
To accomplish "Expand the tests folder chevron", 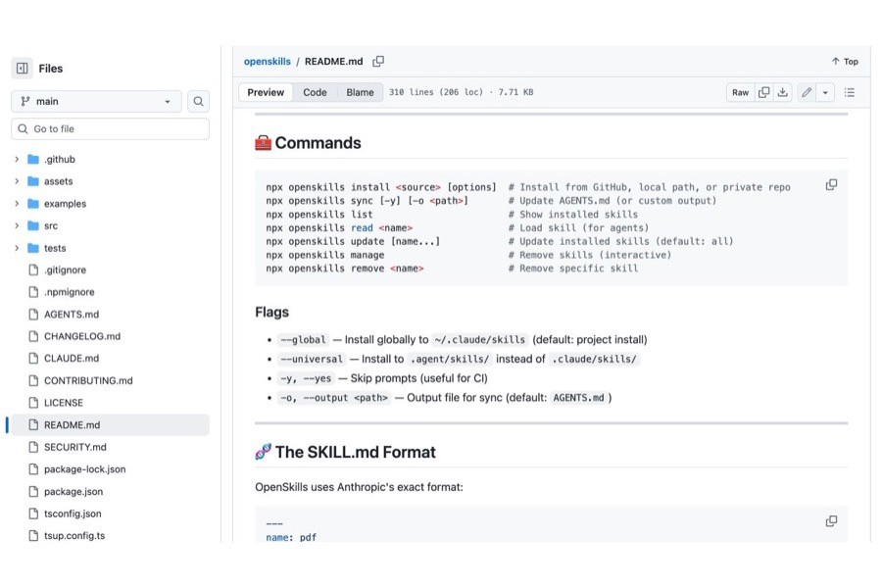I will pyautogui.click(x=17, y=248).
